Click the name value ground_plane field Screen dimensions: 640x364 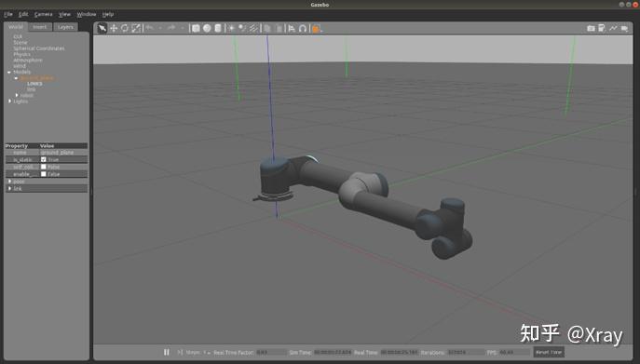click(x=63, y=153)
